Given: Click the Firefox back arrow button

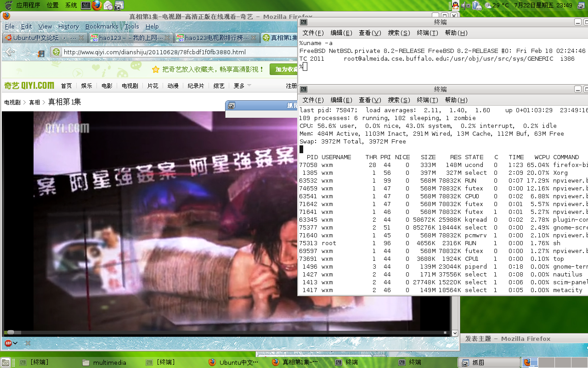Looking at the screenshot, I should (9, 52).
